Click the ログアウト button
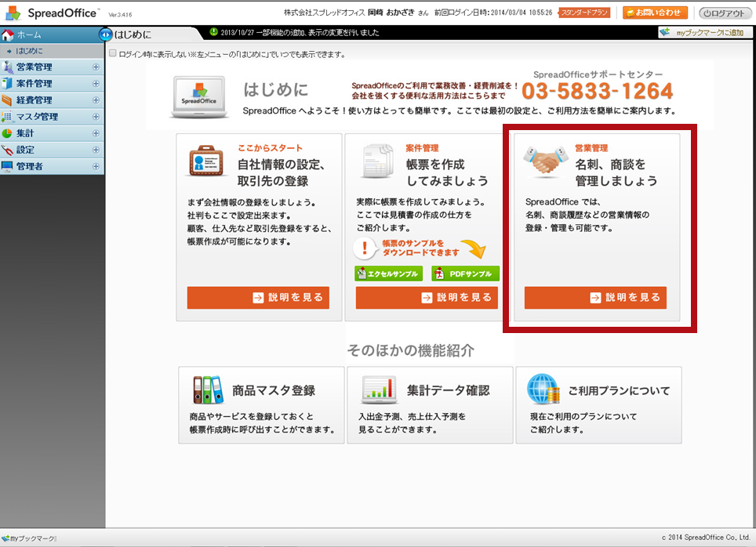Viewport: 756px width, 547px height. [x=725, y=13]
